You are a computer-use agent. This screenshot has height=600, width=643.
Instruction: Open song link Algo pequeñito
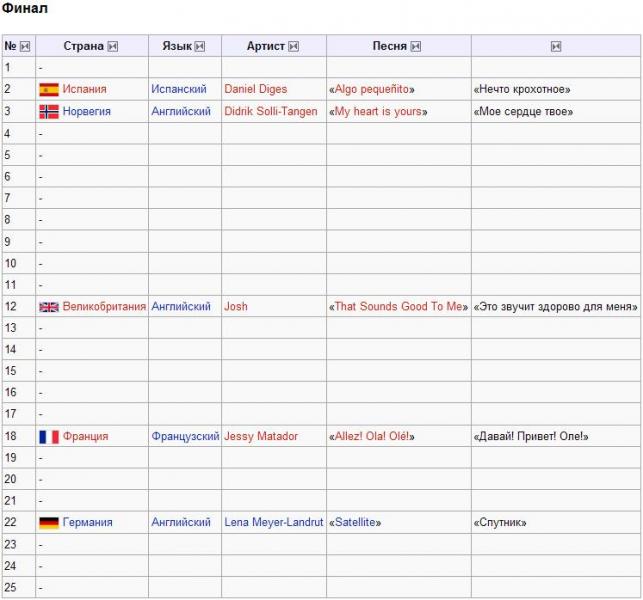click(x=372, y=89)
